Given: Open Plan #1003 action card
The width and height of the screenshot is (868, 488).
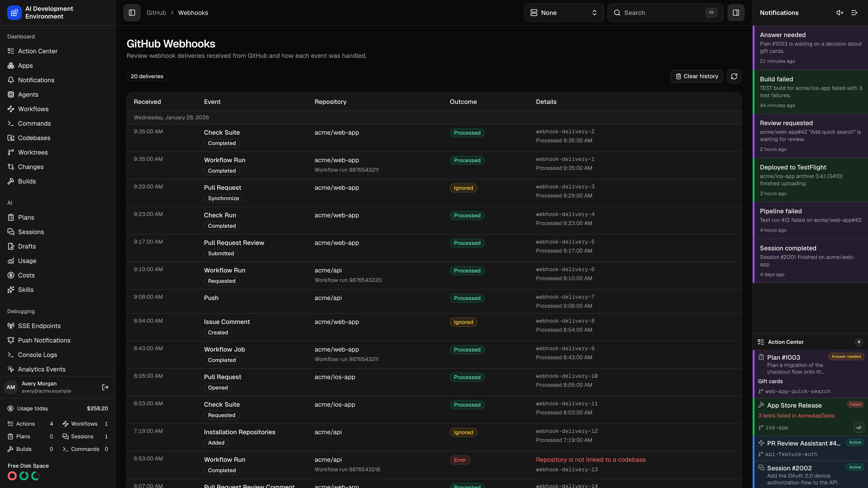Looking at the screenshot, I should click(810, 374).
